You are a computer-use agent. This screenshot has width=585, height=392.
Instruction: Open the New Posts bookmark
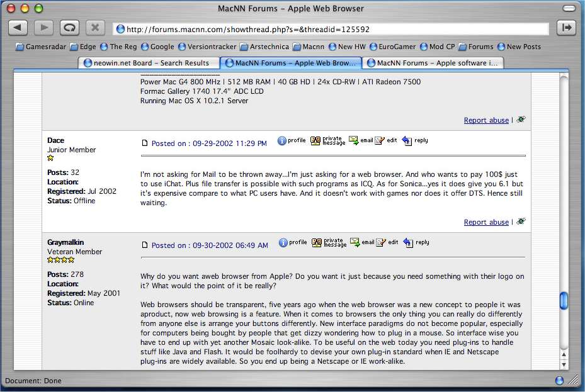[519, 47]
